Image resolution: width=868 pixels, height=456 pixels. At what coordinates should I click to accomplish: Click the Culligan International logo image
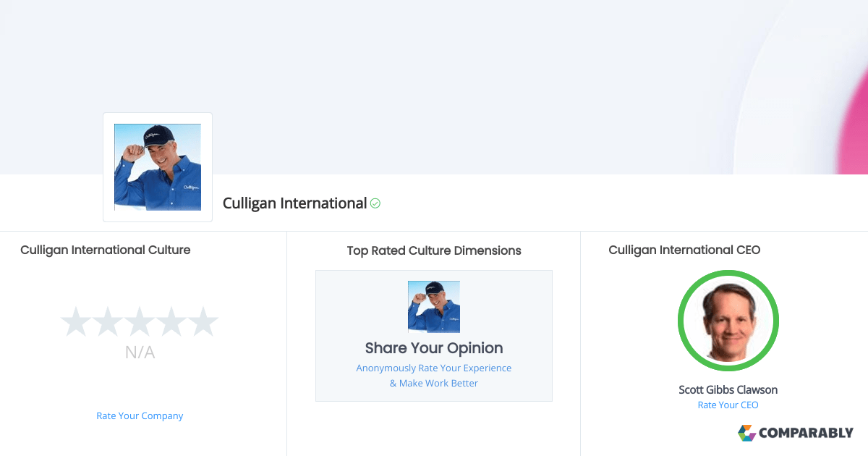(157, 166)
